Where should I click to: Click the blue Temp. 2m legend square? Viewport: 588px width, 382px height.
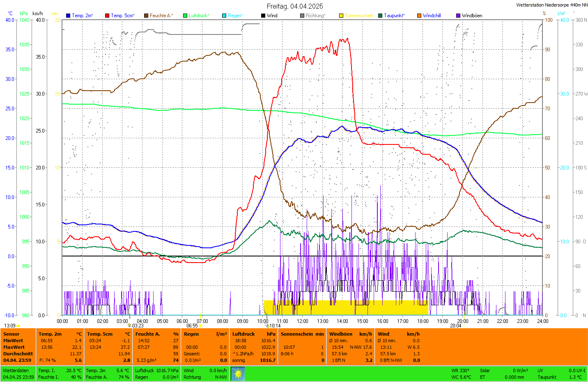(x=68, y=16)
